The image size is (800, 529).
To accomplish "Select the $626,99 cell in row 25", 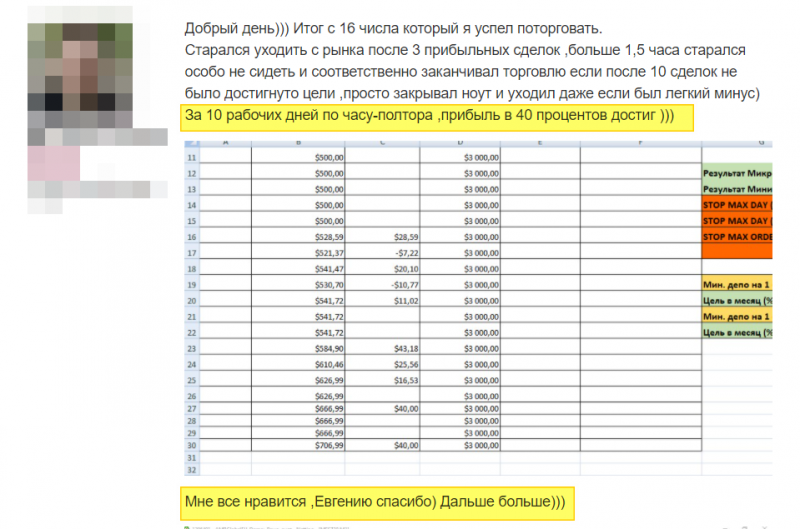I will tap(298, 381).
